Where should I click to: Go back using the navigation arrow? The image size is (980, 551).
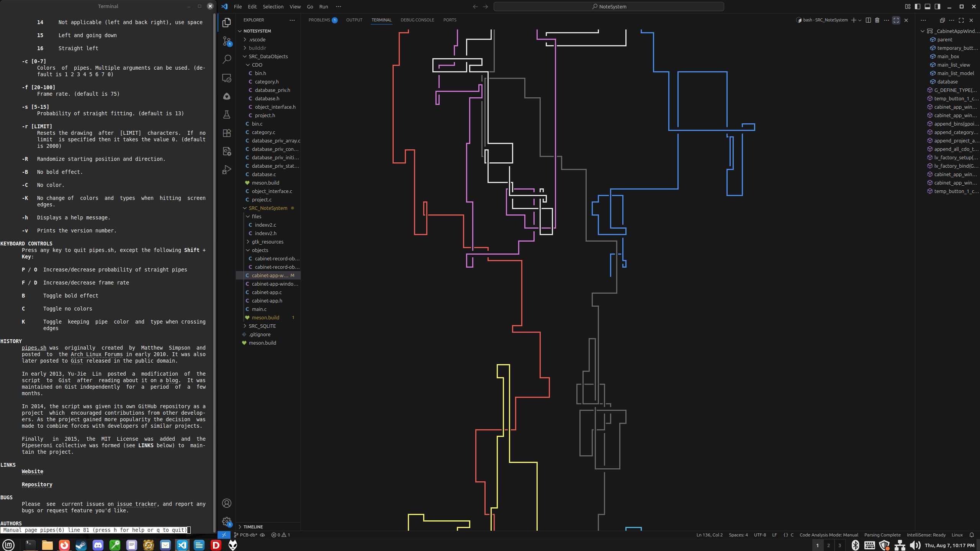click(475, 7)
